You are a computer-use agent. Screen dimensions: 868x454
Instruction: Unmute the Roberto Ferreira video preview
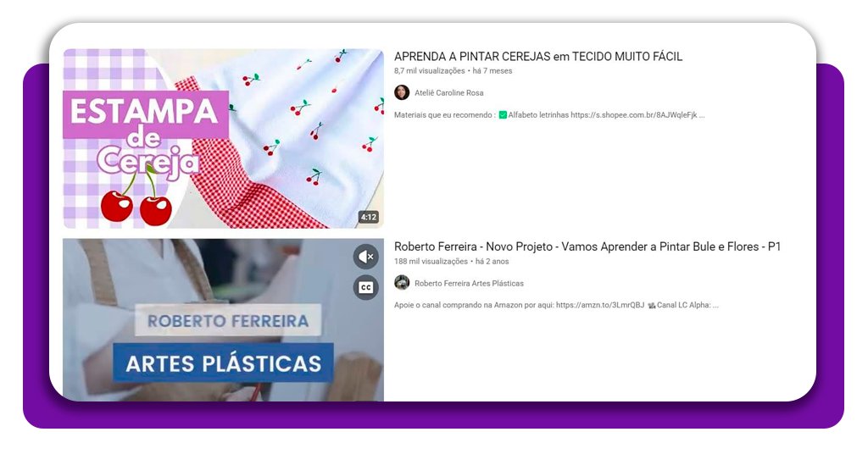point(365,256)
